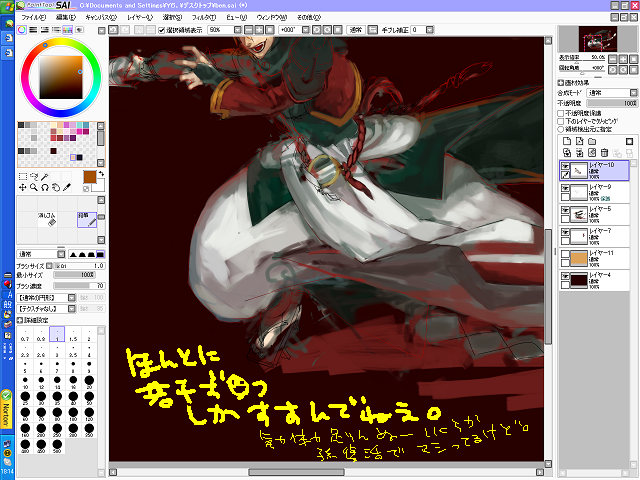The height and width of the screenshot is (480, 640).
Task: Create a new layer folder
Action: 592,141
